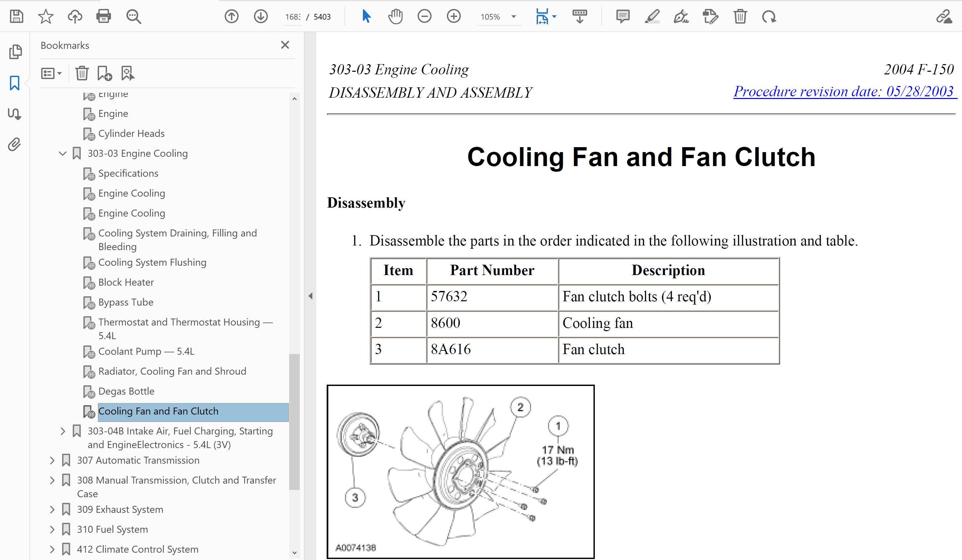This screenshot has width=962, height=560.
Task: Click the Save file icon
Action: click(16, 17)
